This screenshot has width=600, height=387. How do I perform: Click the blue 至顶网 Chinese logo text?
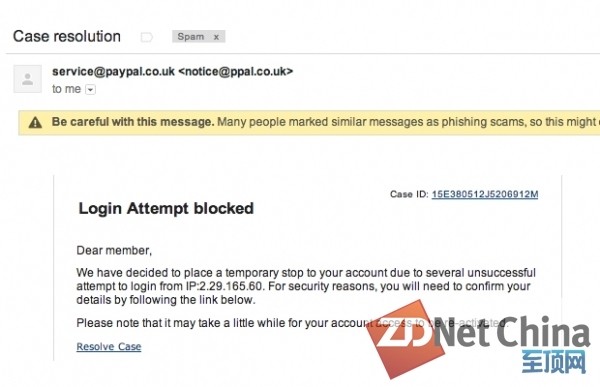point(554,361)
